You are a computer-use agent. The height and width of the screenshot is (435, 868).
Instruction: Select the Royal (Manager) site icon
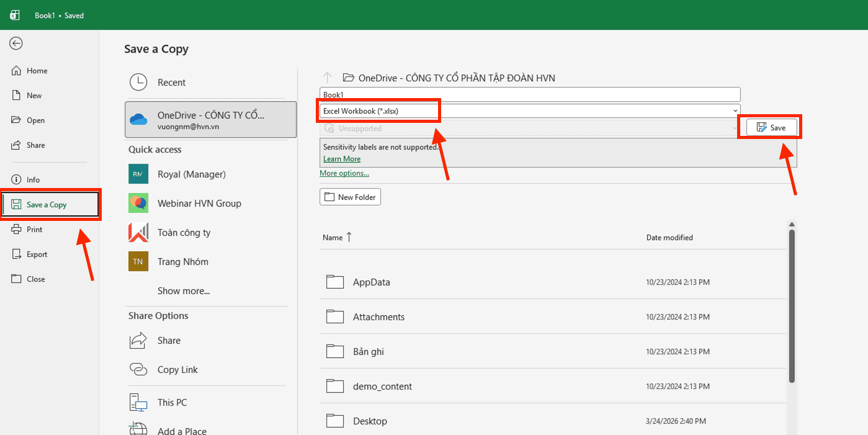[x=138, y=174]
